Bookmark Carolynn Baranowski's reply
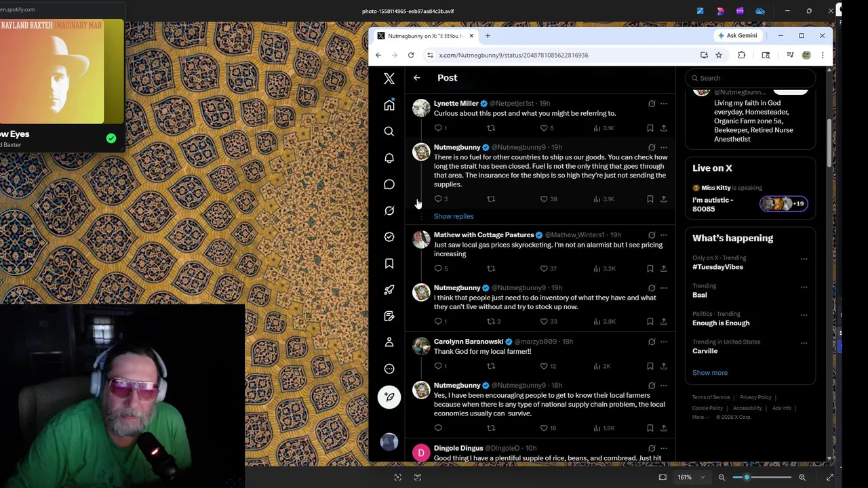868x488 pixels. coord(650,366)
